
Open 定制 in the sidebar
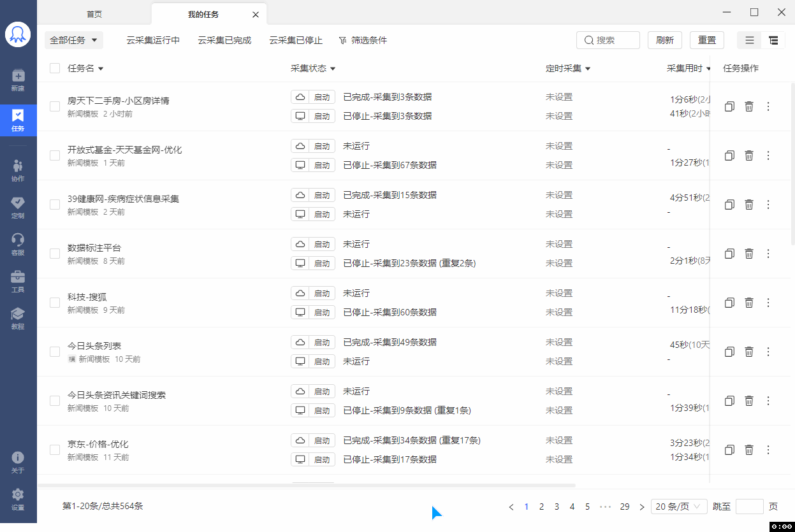pos(18,208)
